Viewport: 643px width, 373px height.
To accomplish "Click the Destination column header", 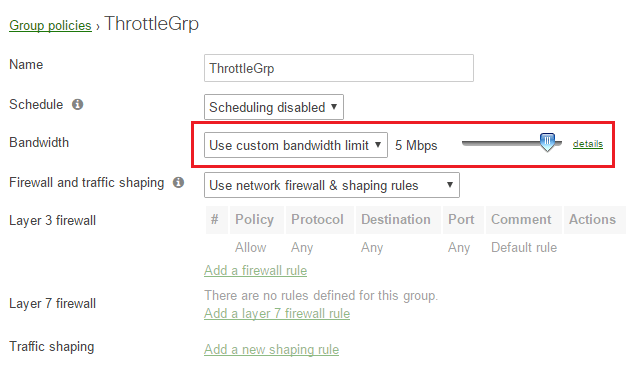I will tap(398, 220).
